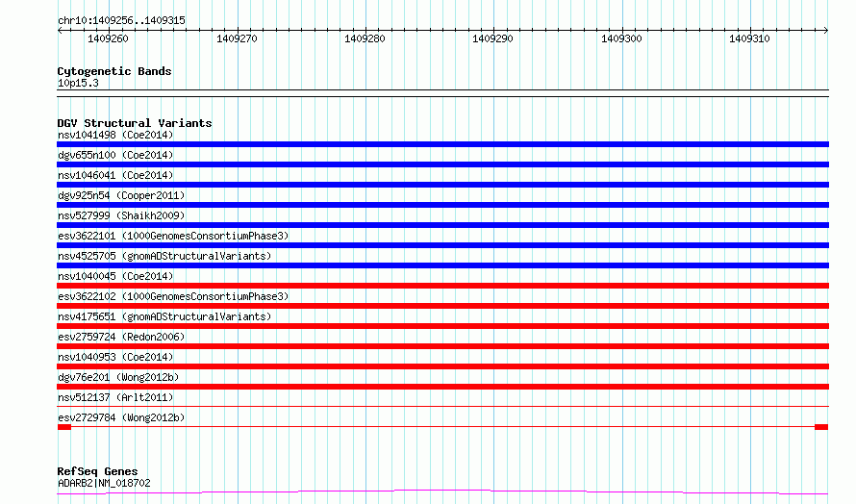
Task: Open nsv1040045 (Coe2014) variant label
Action: (x=115, y=276)
